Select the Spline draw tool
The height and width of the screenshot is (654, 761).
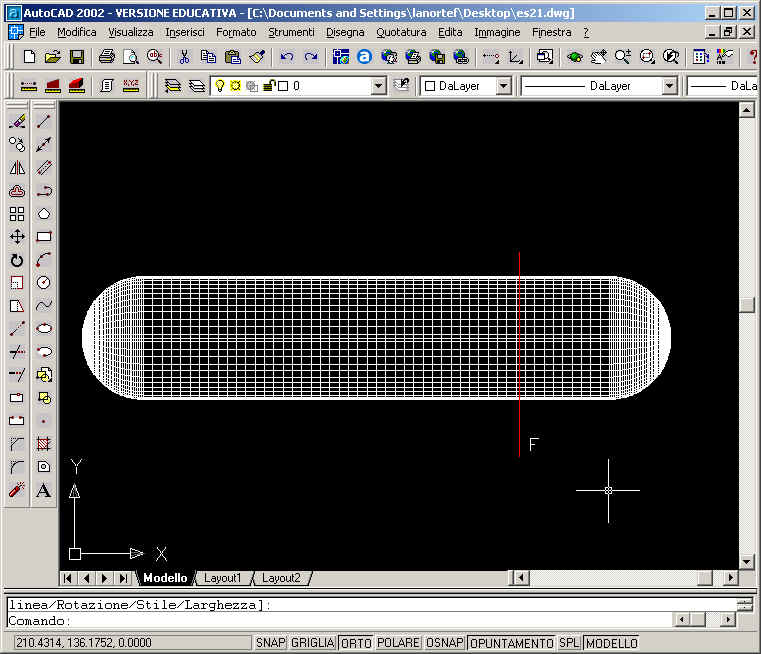tap(44, 305)
